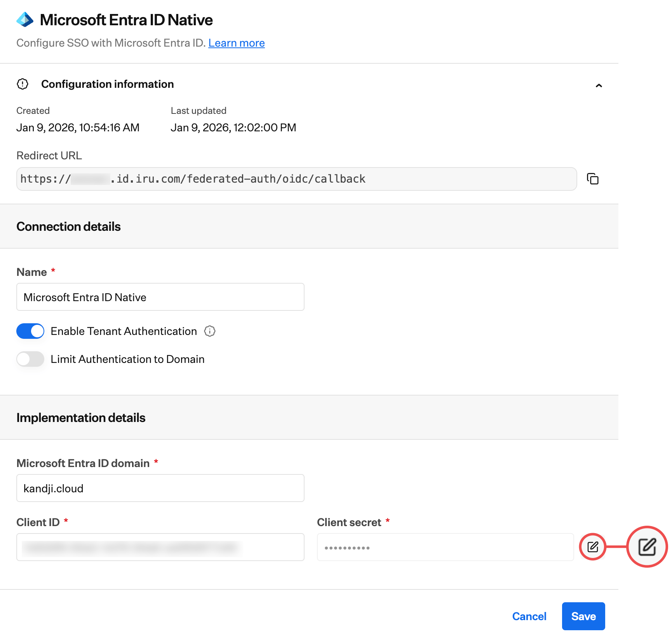Select the Created timestamp 'Jan 9, 2026, 10:54:16 AM'

[x=78, y=127]
